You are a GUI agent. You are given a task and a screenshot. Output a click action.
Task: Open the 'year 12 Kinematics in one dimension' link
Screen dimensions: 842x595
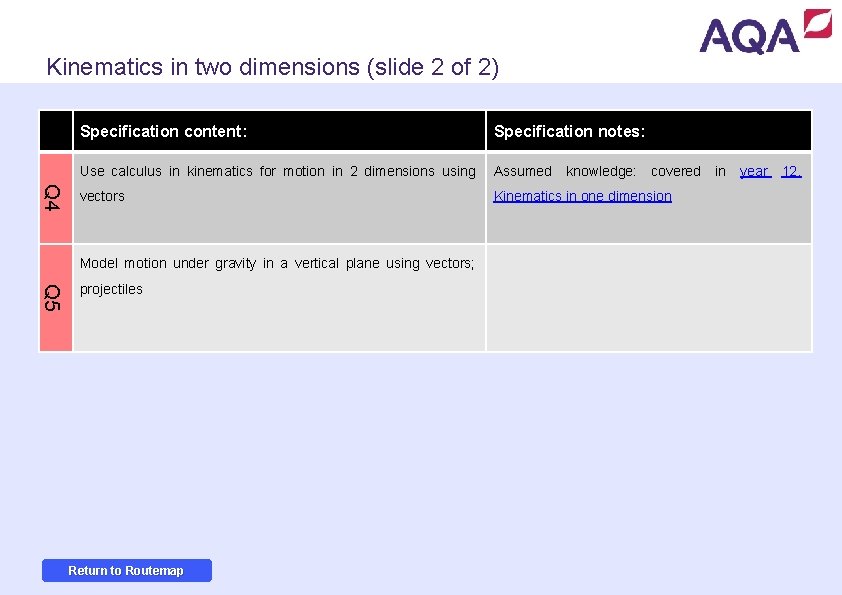pyautogui.click(x=582, y=197)
